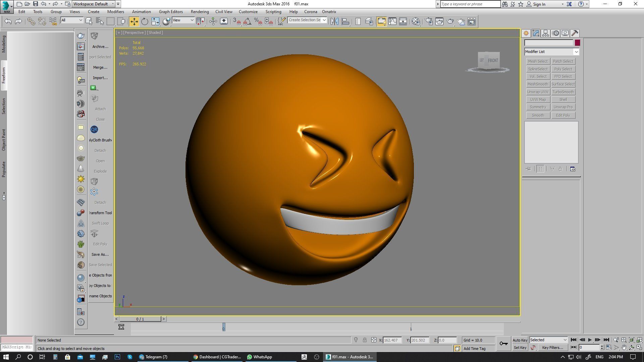Toggle Percent Snap
This screenshot has height=362, width=644.
(258, 21)
